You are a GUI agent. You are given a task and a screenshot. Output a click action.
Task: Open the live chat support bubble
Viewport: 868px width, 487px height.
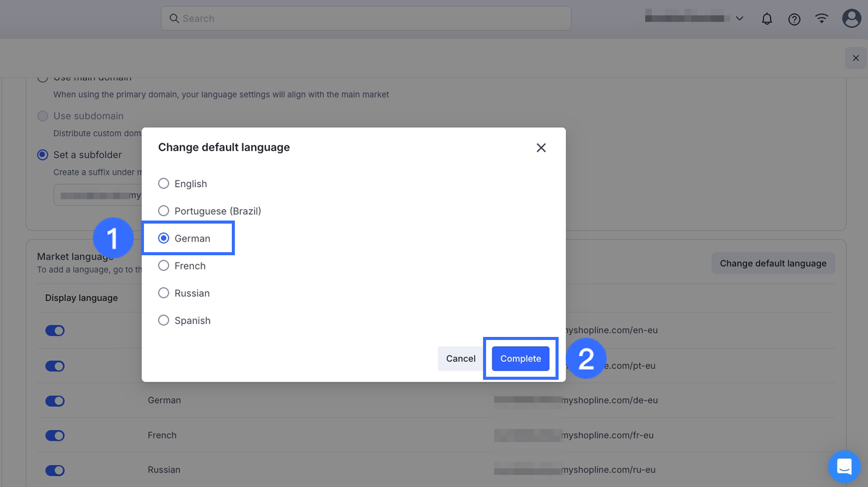tap(844, 466)
